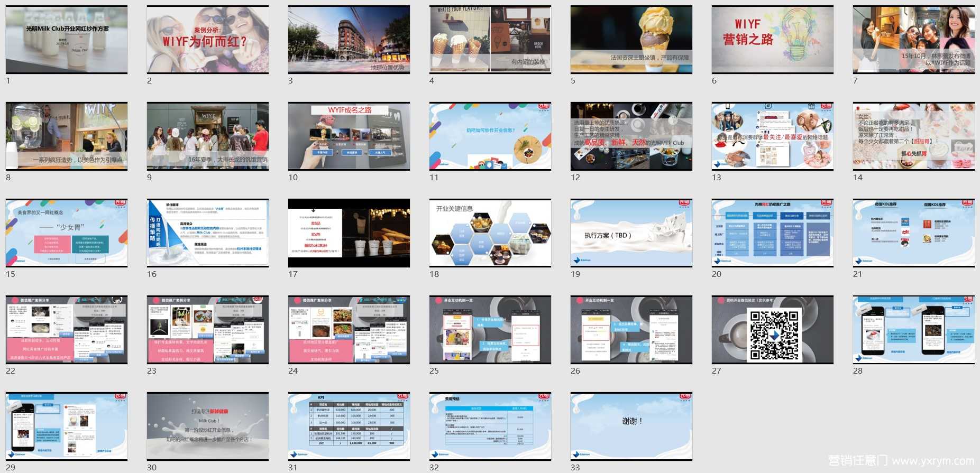Select slide 13 on 最关注/最喜爱的网络话题
Viewport: 980px width, 473px height.
[773, 136]
